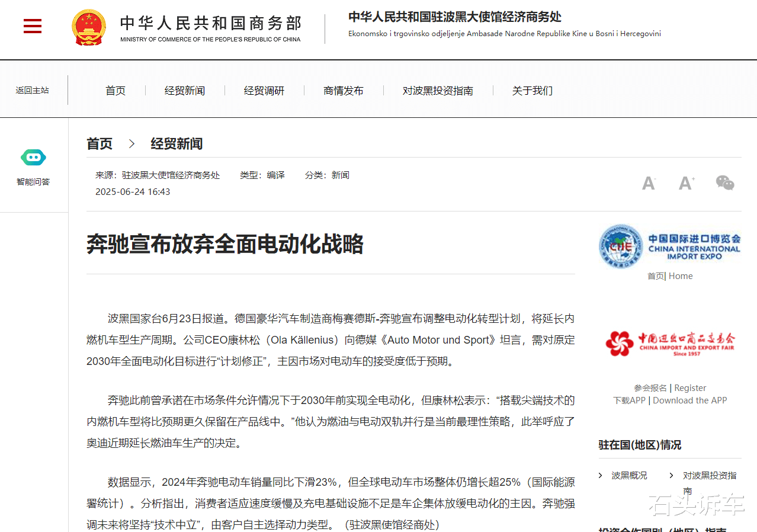The width and height of the screenshot is (757, 532).
Task: Click MINISTRY OF COMMERCE English subtitle
Action: 210,40
